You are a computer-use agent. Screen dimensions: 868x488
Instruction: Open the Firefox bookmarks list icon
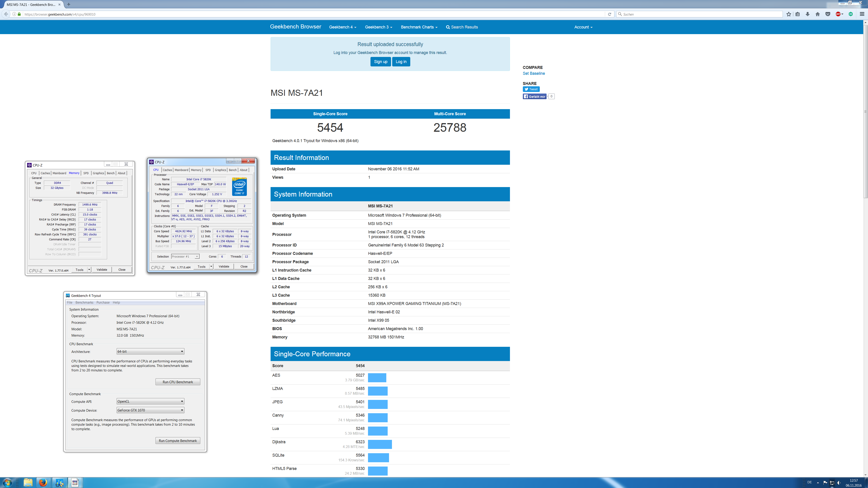click(x=797, y=14)
